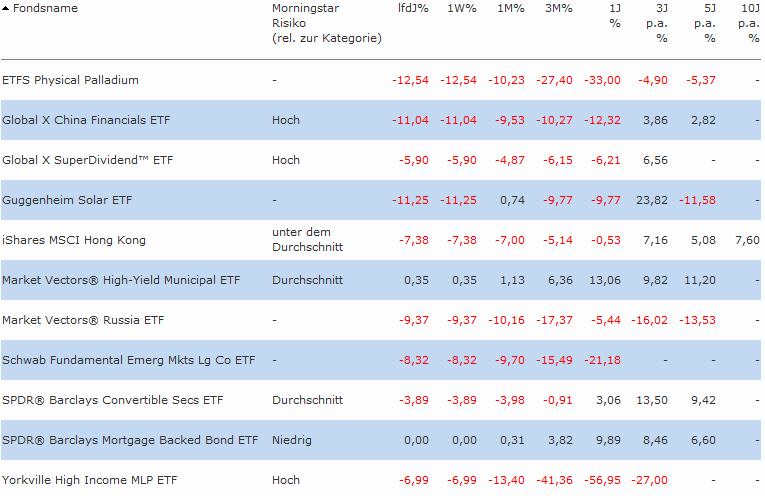
Task: Sort by 1W% column header
Action: click(x=463, y=8)
